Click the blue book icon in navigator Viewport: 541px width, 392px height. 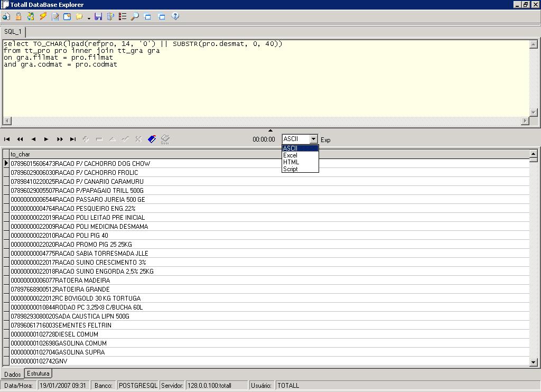(152, 139)
